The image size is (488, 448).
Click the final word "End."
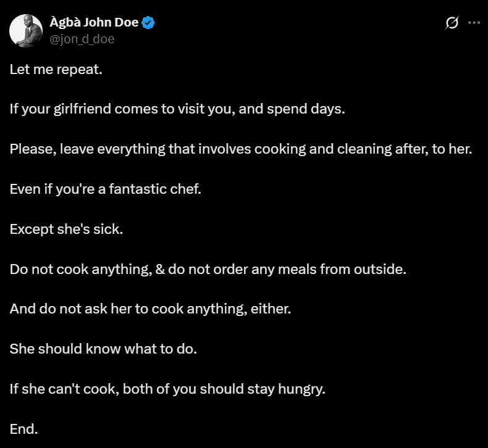pos(24,429)
